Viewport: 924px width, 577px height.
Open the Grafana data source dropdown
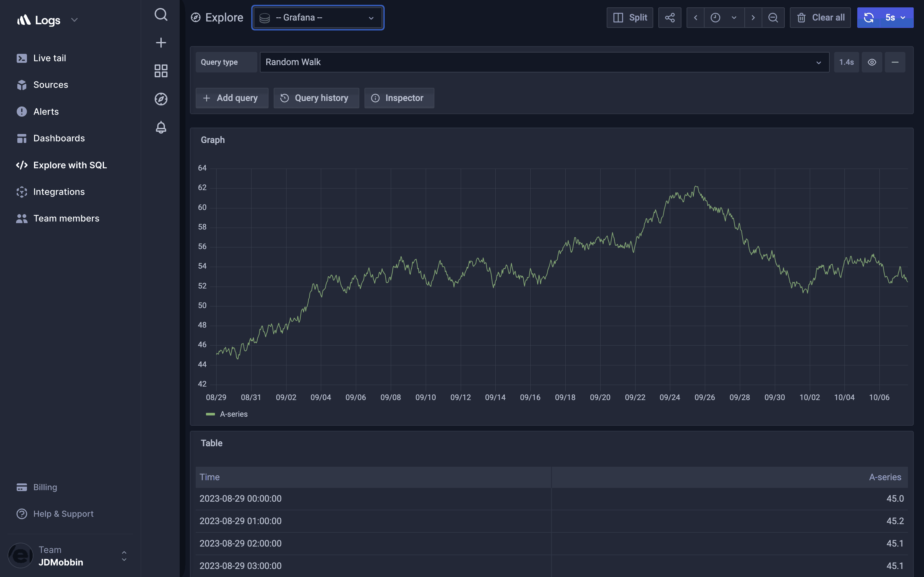tap(318, 18)
